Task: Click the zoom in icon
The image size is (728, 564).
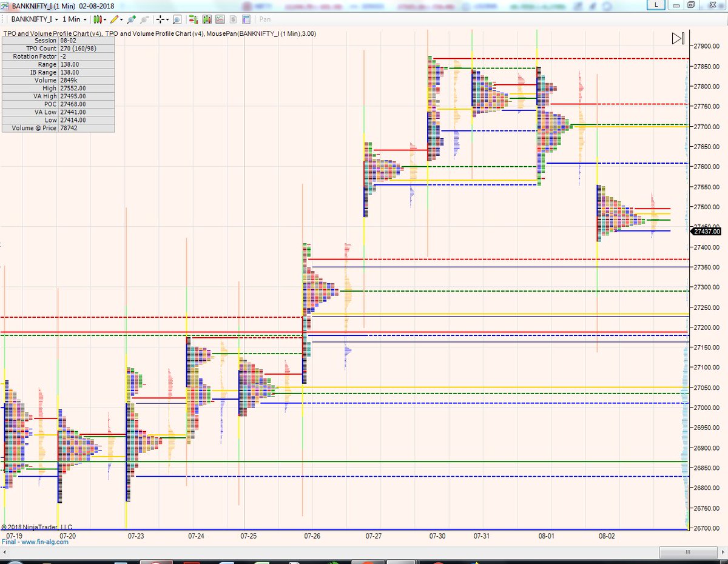Action: [132, 19]
